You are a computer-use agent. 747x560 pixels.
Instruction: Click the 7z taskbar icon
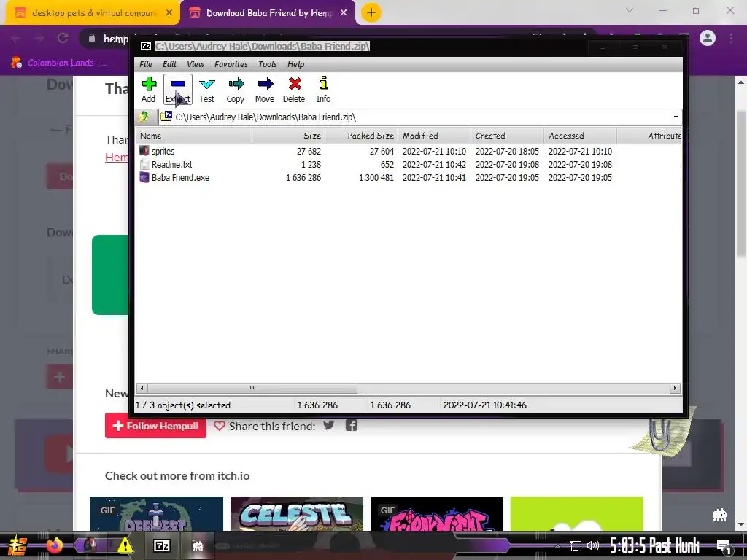point(162,545)
